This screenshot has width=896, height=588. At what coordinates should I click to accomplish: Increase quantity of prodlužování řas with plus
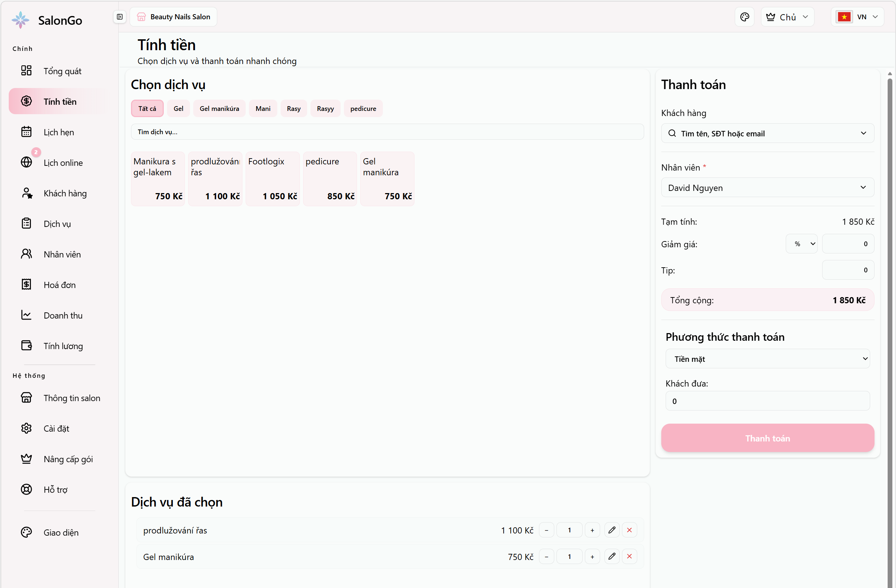[592, 530]
